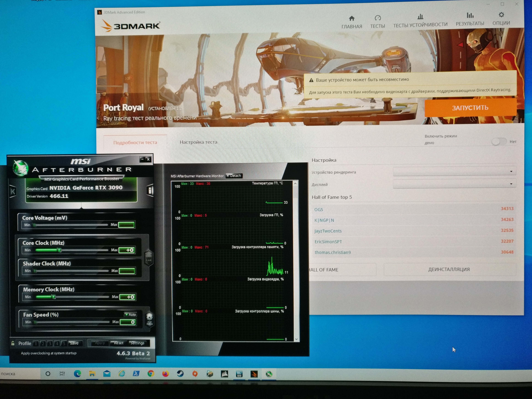Toggle Apply overclocking at system startup lock
Viewport: 532px width, 399px height.
click(x=13, y=343)
